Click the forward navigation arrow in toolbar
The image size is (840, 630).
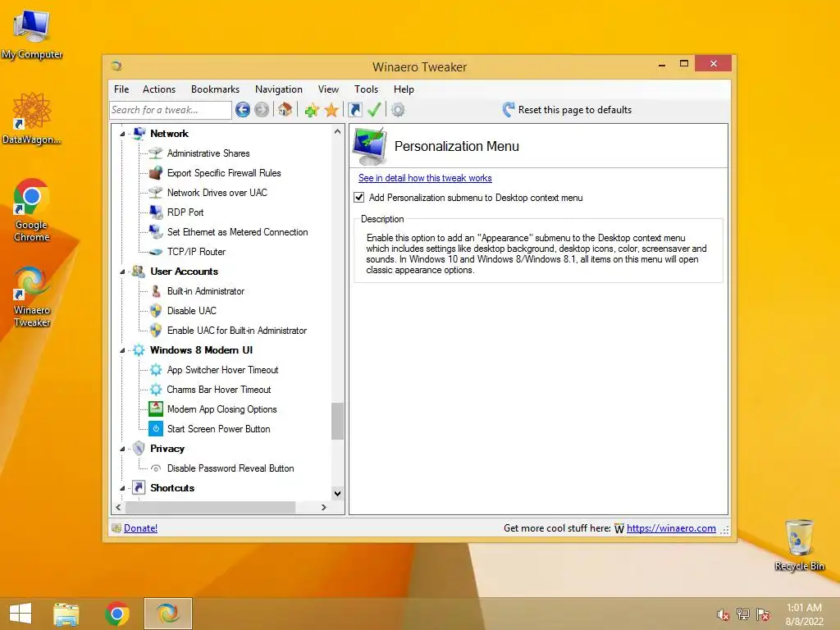(262, 110)
